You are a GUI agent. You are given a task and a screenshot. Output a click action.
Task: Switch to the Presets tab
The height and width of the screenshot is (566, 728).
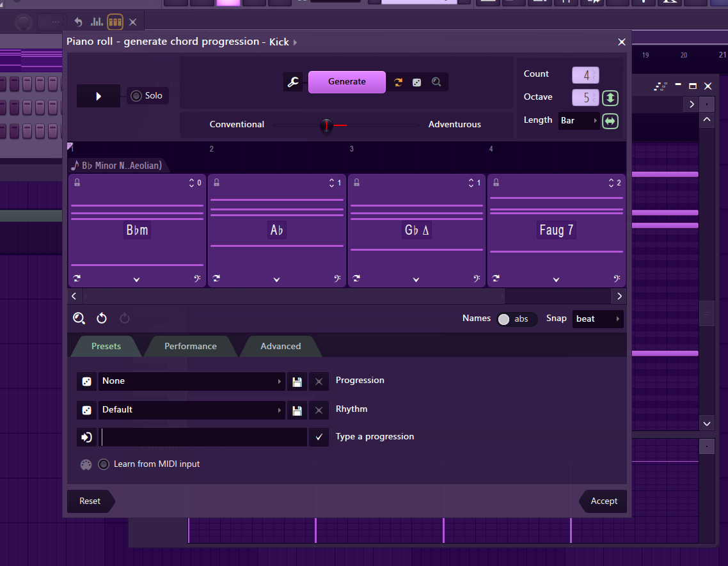(106, 346)
